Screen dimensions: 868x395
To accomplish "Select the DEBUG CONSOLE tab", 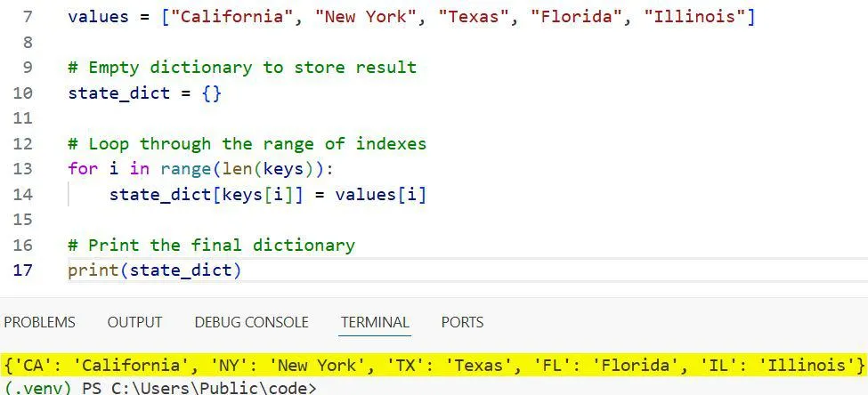I will coord(251,322).
